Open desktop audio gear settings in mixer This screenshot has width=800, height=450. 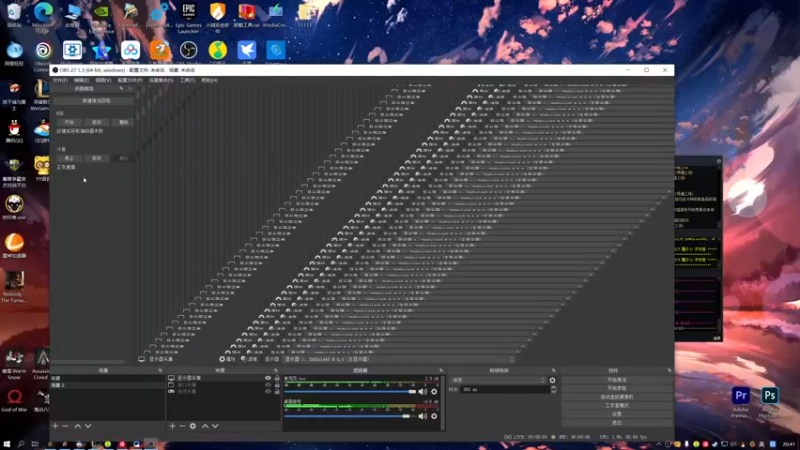click(434, 416)
